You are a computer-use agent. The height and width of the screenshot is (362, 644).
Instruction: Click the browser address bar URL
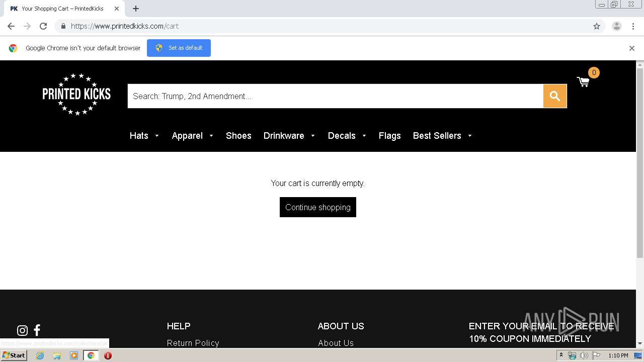coord(125,26)
